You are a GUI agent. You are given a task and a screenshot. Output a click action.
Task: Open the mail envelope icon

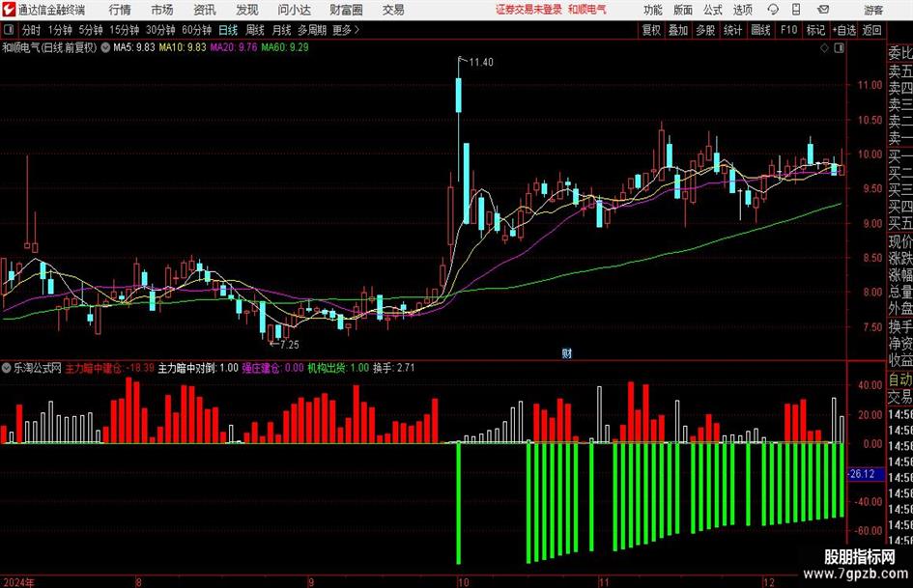coord(823,10)
